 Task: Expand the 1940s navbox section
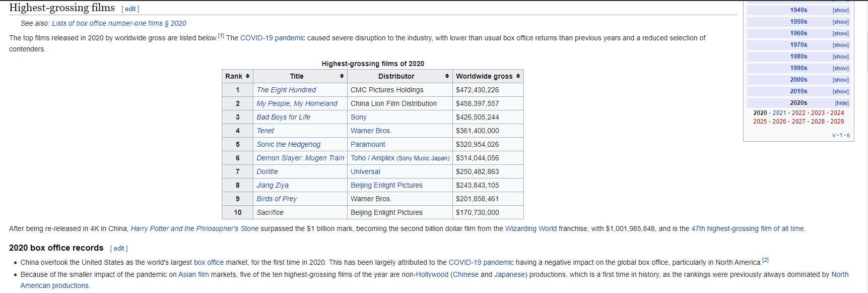[840, 10]
